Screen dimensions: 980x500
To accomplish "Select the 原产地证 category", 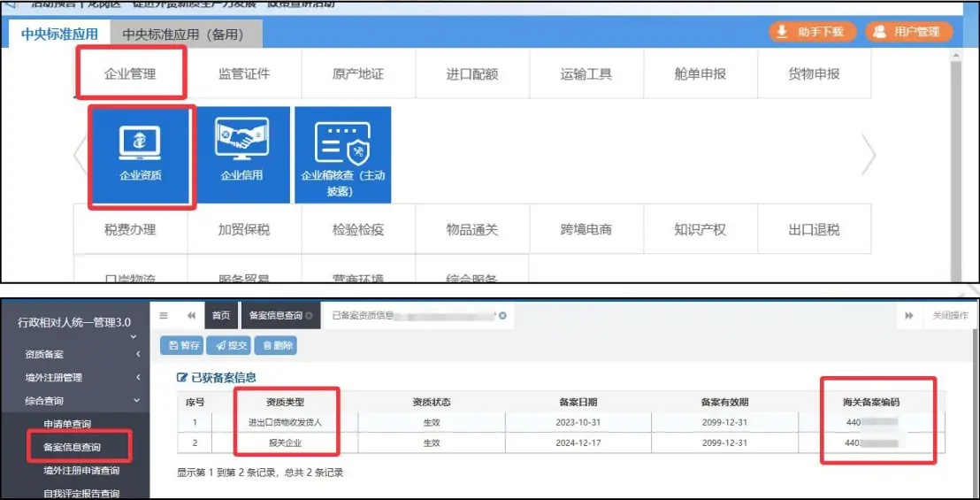I will [x=358, y=74].
